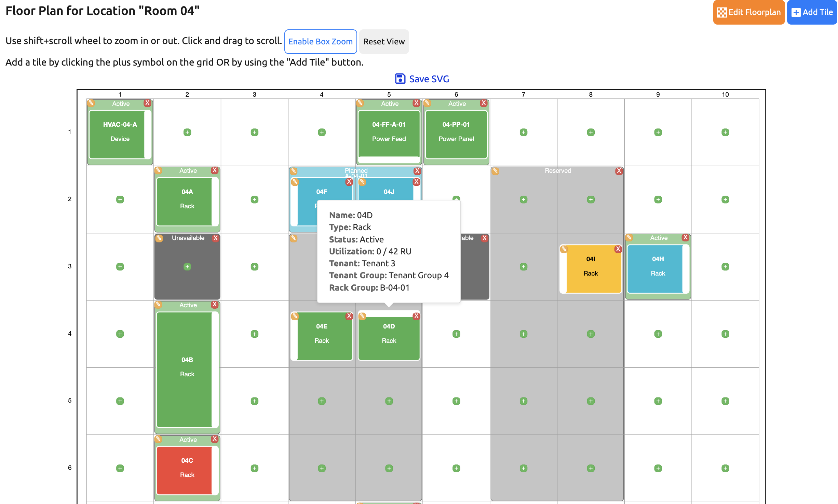Edit the yellow 04I rack tile
The image size is (838, 504).
point(564,249)
